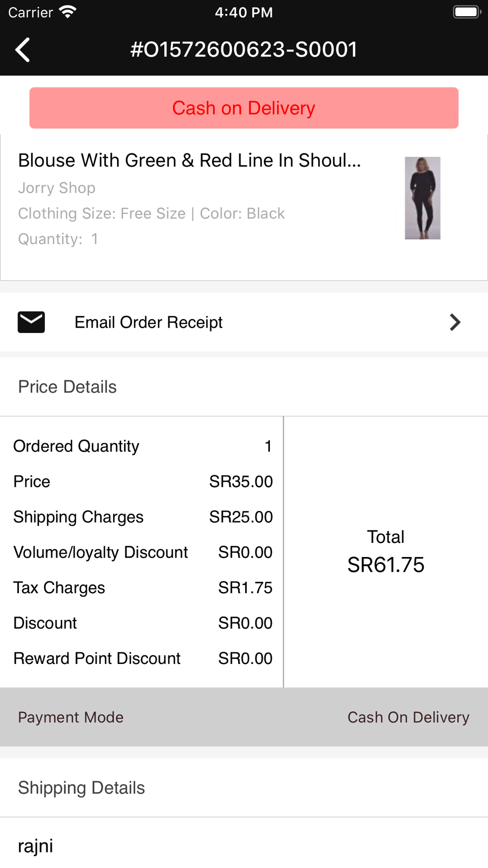This screenshot has width=488, height=868.
Task: Tap the Reward Point Discount row
Action: (142, 659)
